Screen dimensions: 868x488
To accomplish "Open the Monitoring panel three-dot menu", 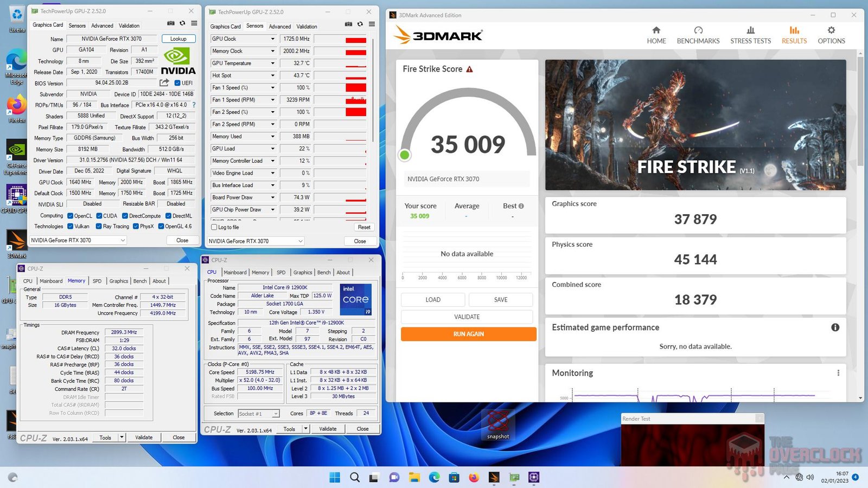I will click(x=839, y=373).
